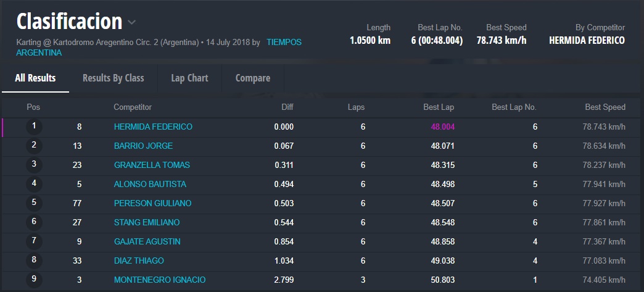Click competitor STANG EMILIANO
This screenshot has height=292, width=644.
point(147,222)
